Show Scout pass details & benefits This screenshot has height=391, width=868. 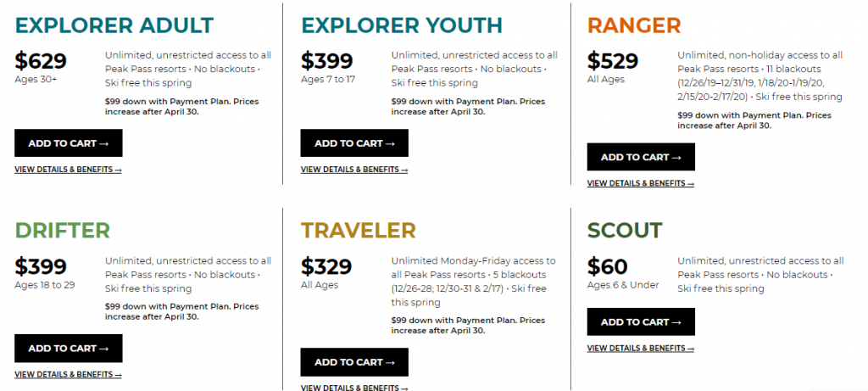pyautogui.click(x=640, y=349)
